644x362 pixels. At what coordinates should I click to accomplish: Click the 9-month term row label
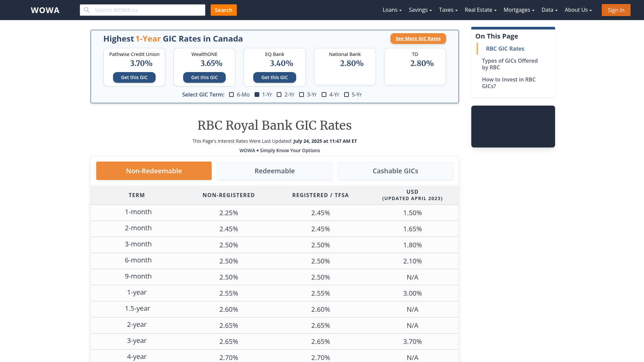[x=138, y=276]
